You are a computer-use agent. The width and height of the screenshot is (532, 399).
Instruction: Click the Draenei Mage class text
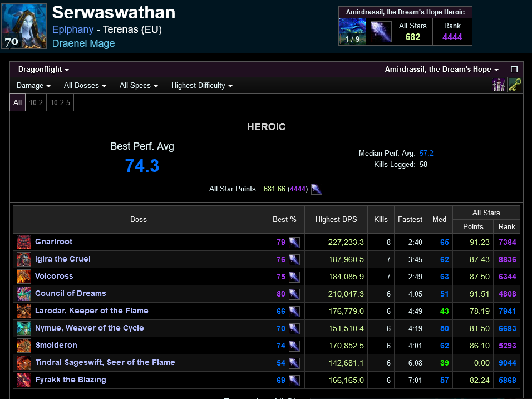(x=83, y=43)
